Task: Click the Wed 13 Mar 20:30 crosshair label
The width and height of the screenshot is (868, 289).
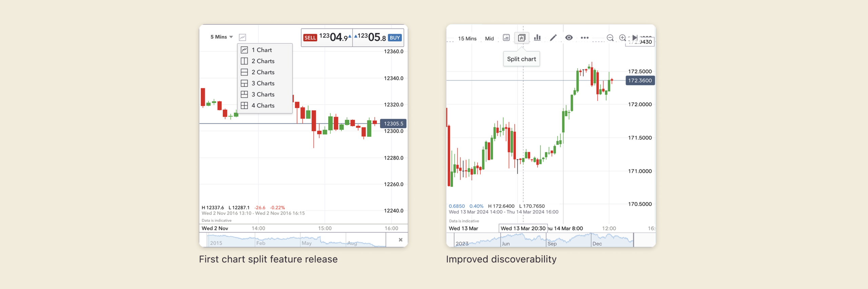Action: coord(523,228)
